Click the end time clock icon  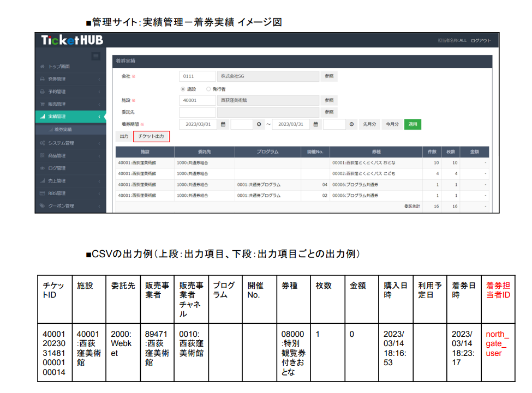click(352, 124)
